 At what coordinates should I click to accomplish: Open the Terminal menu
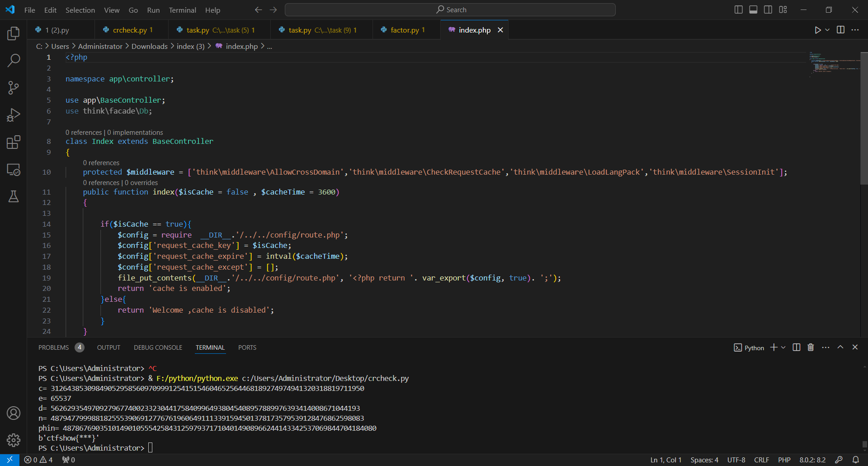point(182,10)
